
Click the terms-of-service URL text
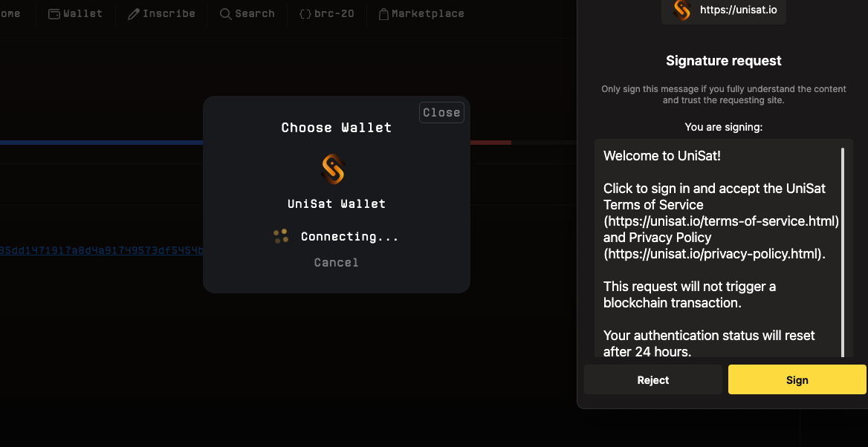722,221
